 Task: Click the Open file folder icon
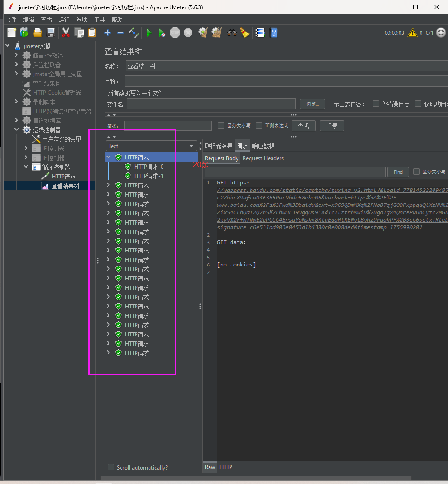(x=38, y=33)
